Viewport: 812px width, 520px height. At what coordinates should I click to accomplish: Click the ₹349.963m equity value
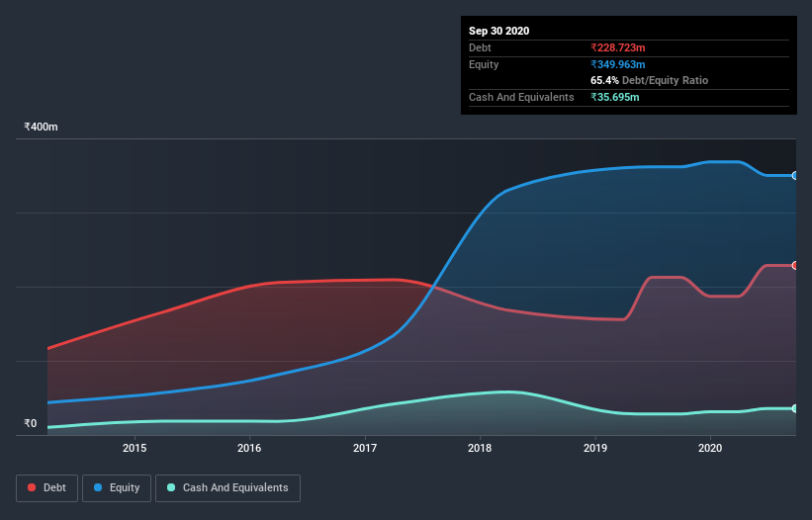coord(618,64)
